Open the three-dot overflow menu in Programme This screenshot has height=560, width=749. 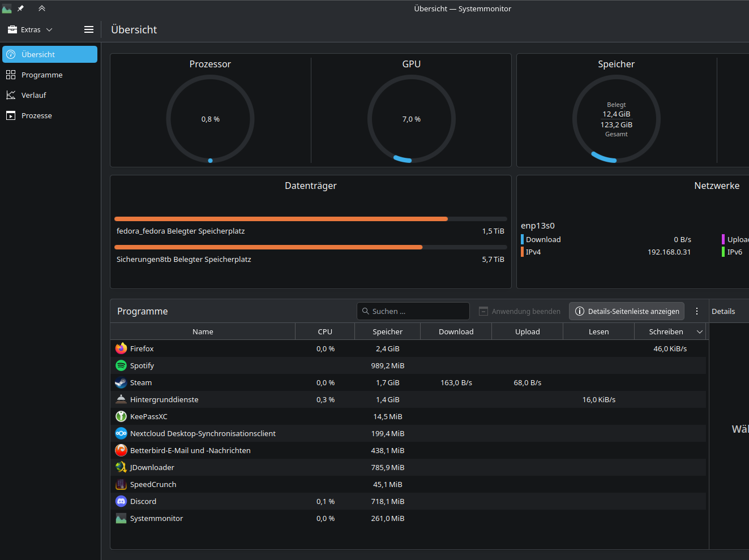point(697,311)
